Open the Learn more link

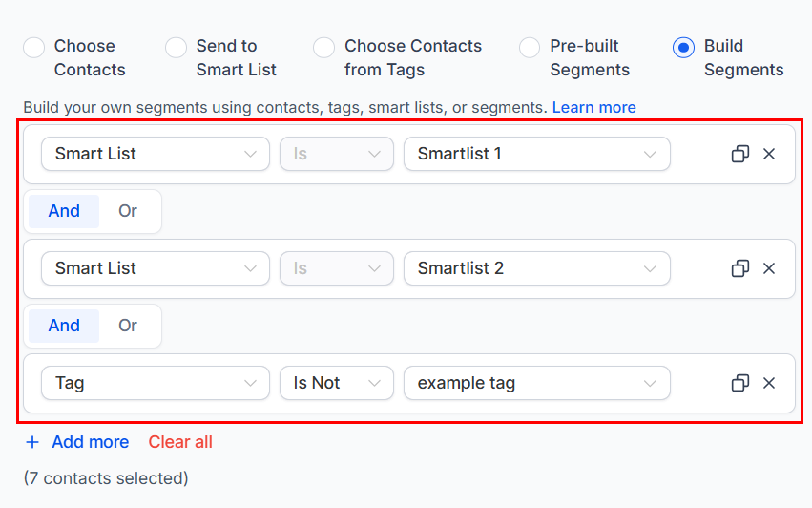coord(594,107)
